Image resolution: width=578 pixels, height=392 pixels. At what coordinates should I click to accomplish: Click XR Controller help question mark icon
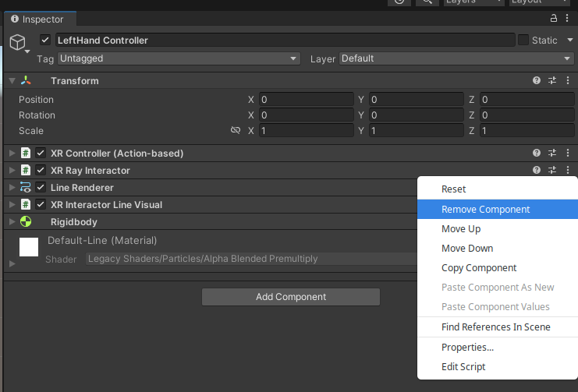coord(537,154)
